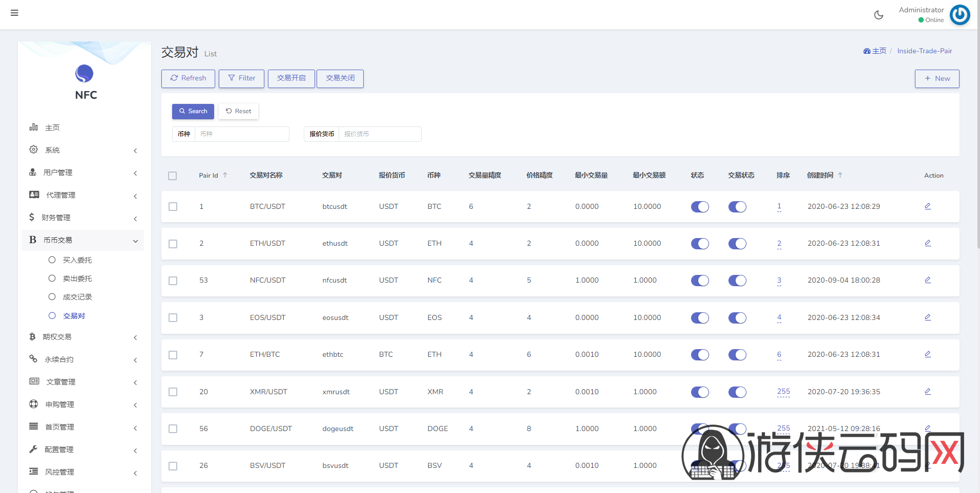Expand the 系统 sidebar menu

coord(82,150)
